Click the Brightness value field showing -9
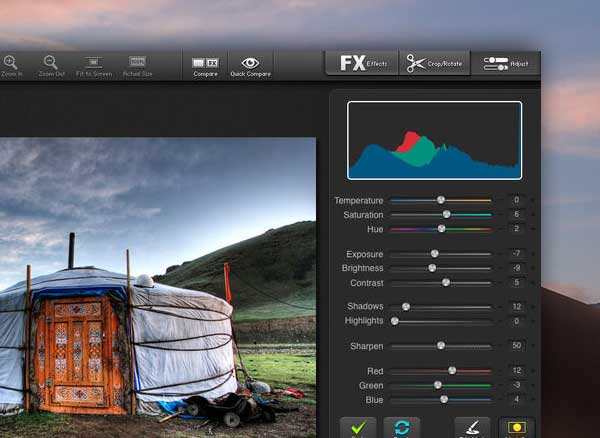Screen dimensions: 600x438 click(x=517, y=268)
